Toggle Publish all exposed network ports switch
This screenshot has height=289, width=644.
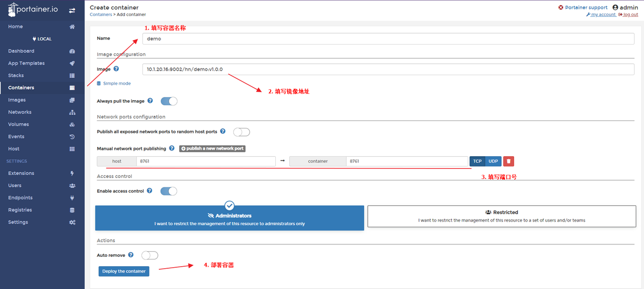pos(242,132)
